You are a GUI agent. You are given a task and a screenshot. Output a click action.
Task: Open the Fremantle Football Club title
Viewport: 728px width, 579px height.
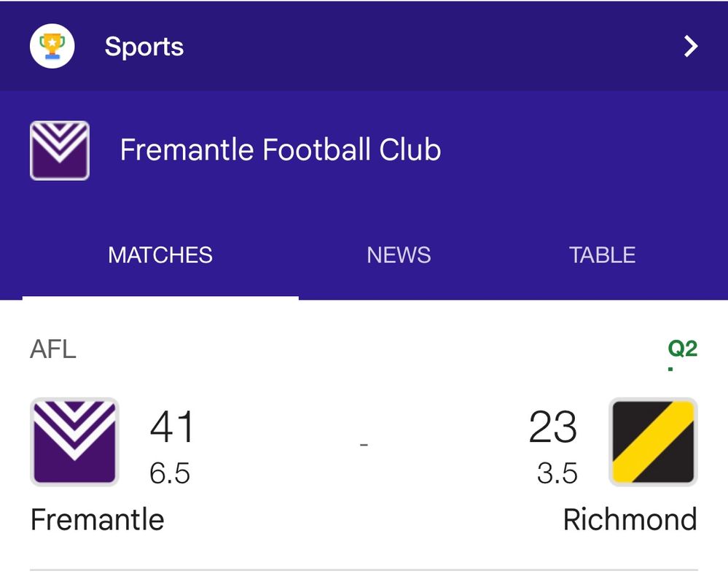coord(281,149)
